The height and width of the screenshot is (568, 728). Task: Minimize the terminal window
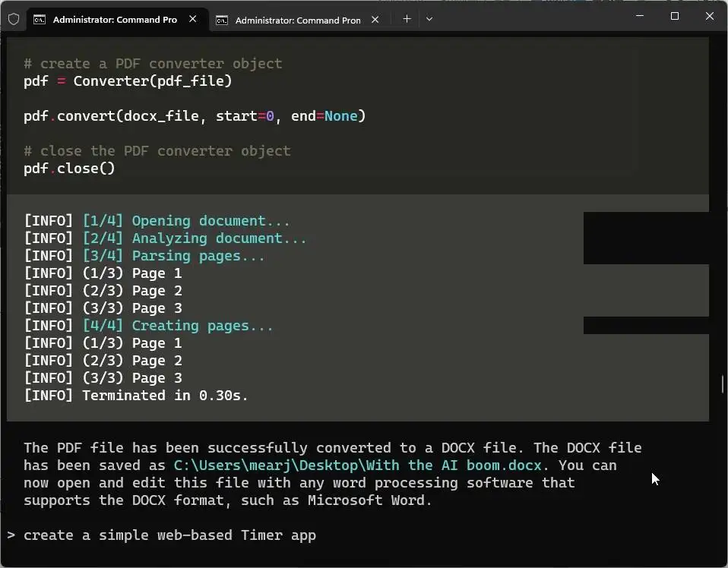640,16
